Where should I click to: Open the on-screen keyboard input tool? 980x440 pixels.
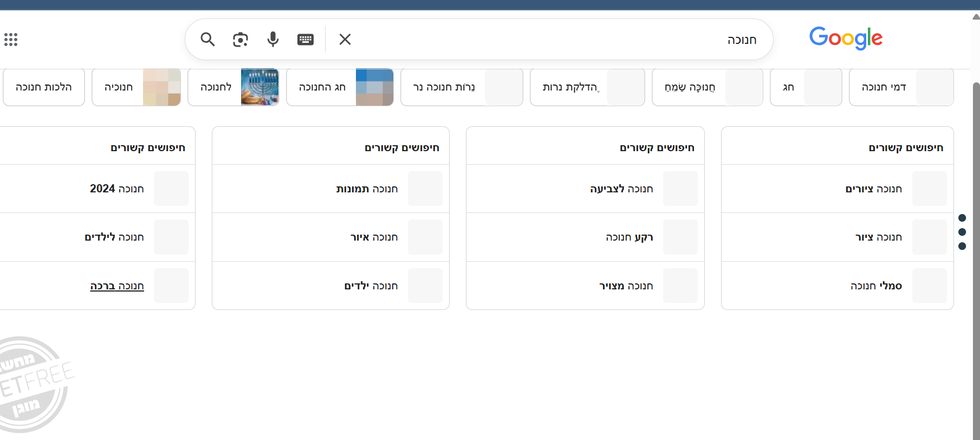(x=306, y=40)
